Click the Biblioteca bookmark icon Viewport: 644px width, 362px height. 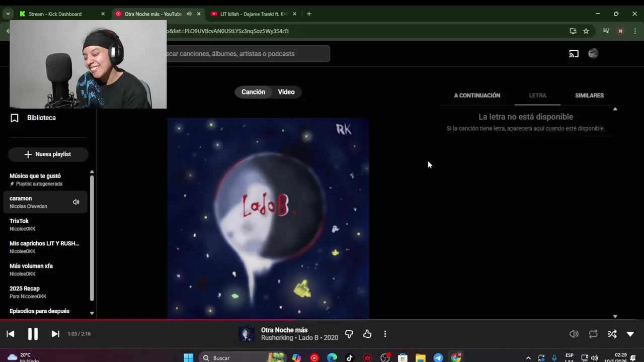15,118
